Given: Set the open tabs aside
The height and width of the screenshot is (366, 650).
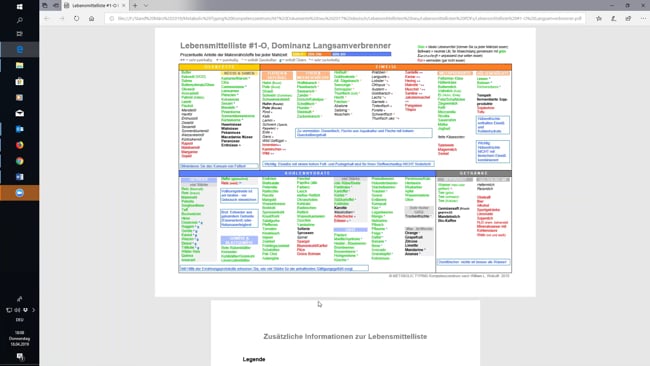Looking at the screenshot, I should pos(56,6).
